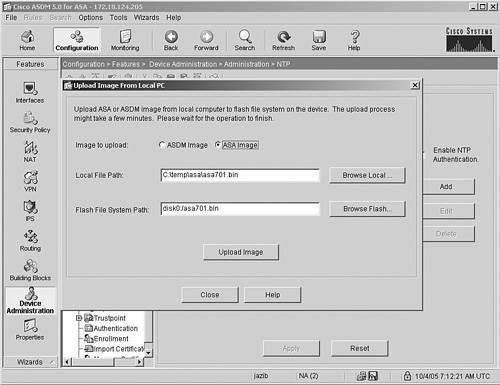Click the Refresh toolbar icon
Screen dimensions: 500x385
tap(283, 40)
